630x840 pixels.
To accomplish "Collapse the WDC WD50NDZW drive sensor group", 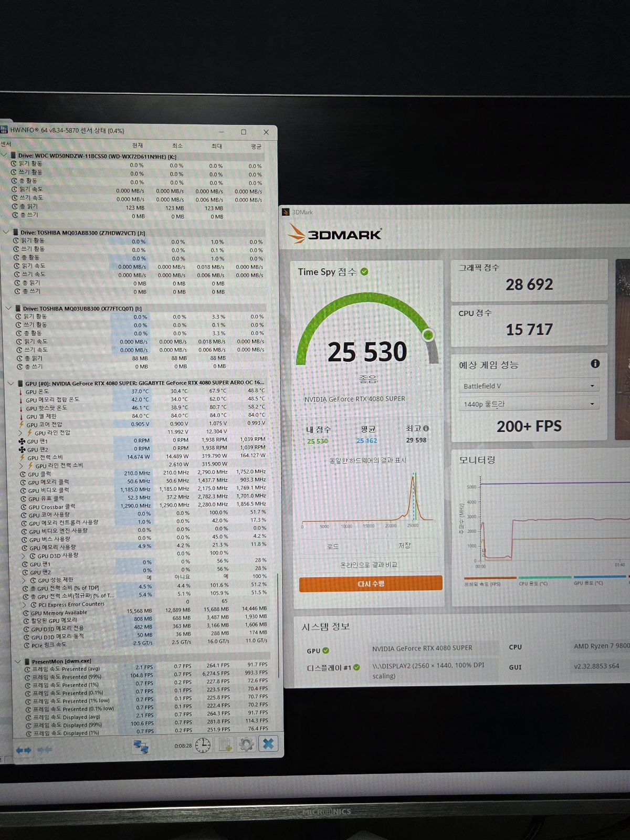I will (x=4, y=155).
